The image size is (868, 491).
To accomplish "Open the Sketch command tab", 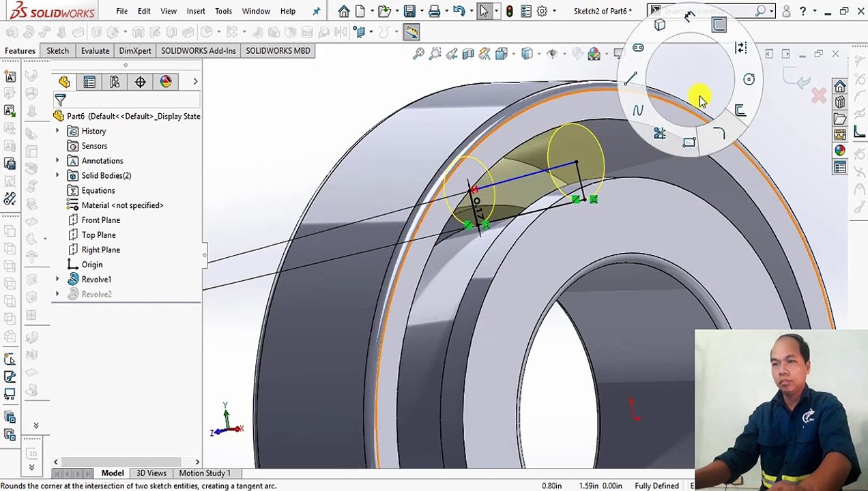I will (57, 50).
